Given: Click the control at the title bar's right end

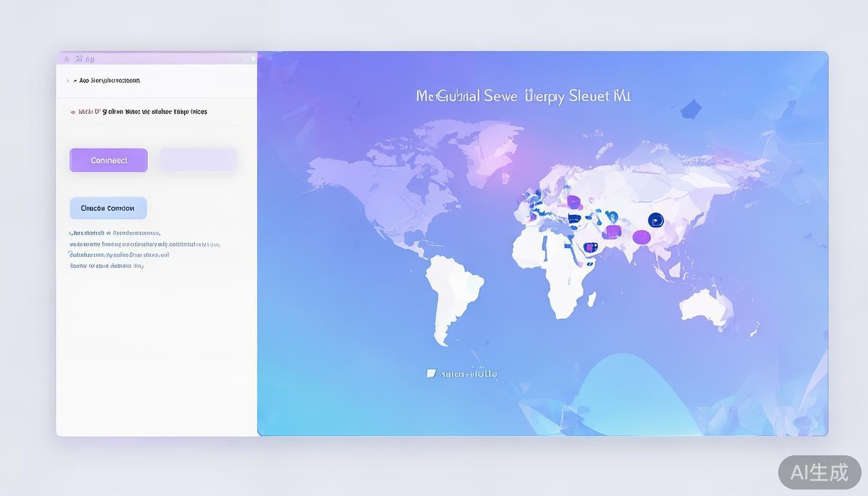Looking at the screenshot, I should pos(252,59).
